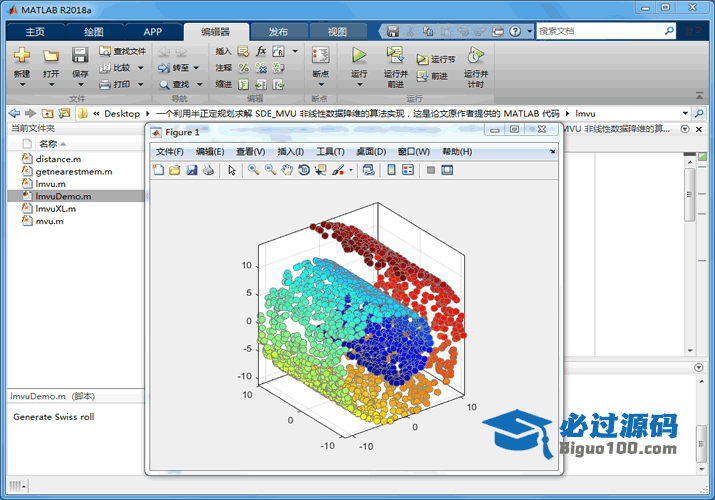The height and width of the screenshot is (500, 715).
Task: Click the fx insert function icon
Action: point(261,52)
